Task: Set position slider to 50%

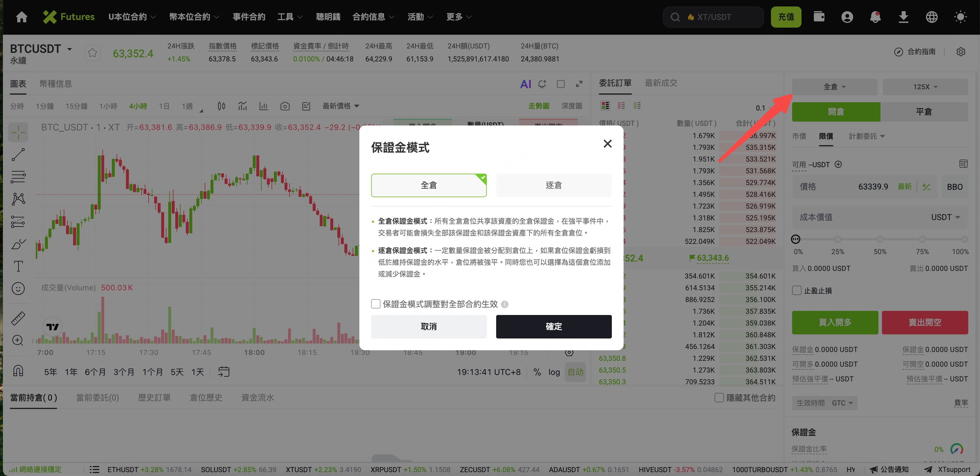Action: [x=880, y=239]
